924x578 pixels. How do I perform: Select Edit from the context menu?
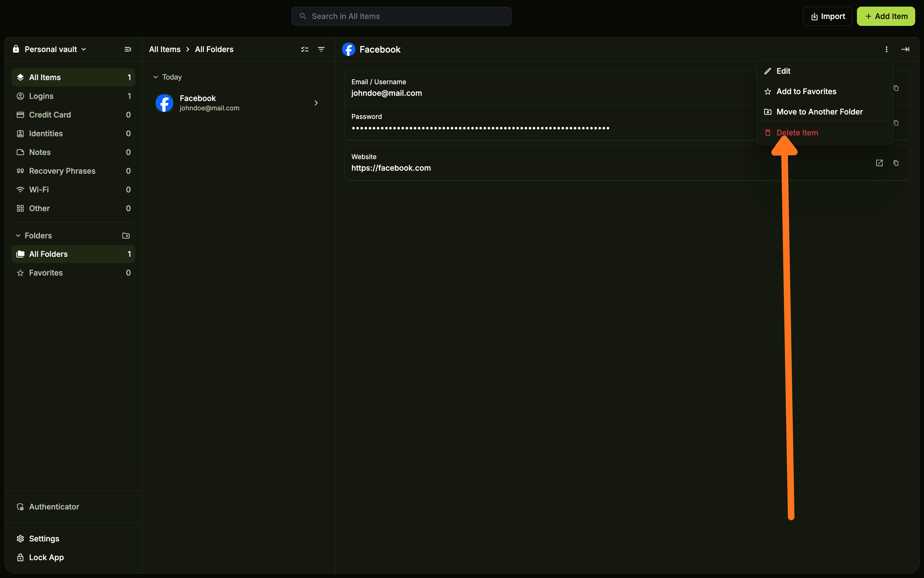click(x=825, y=71)
